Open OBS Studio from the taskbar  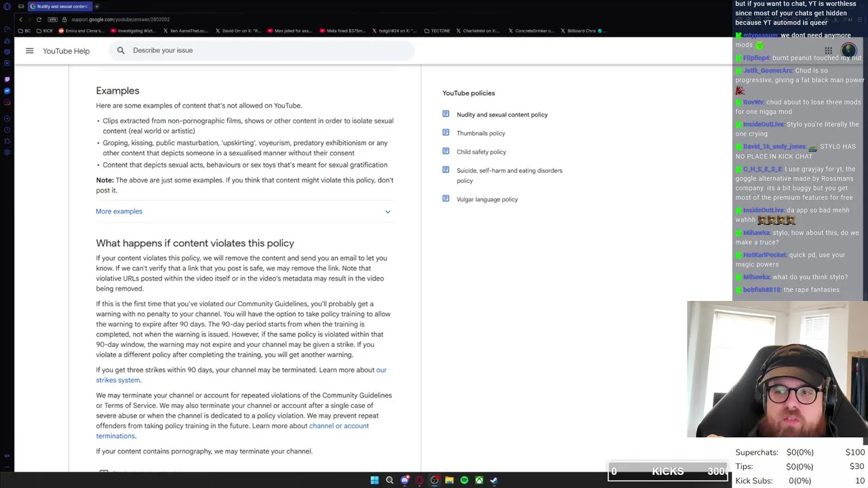click(x=434, y=480)
